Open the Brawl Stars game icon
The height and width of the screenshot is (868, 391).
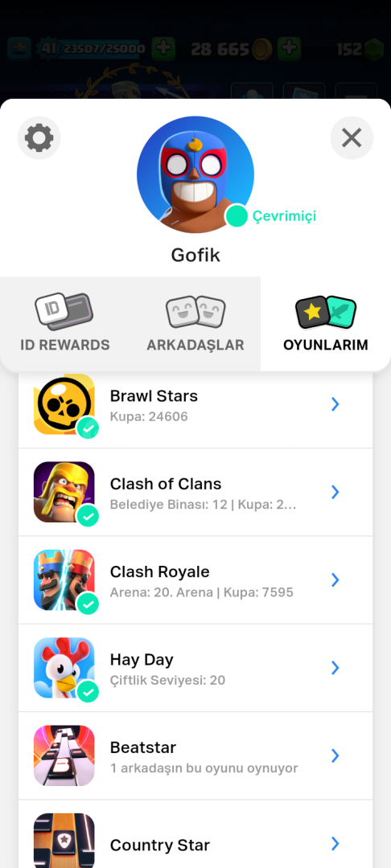coord(64,404)
